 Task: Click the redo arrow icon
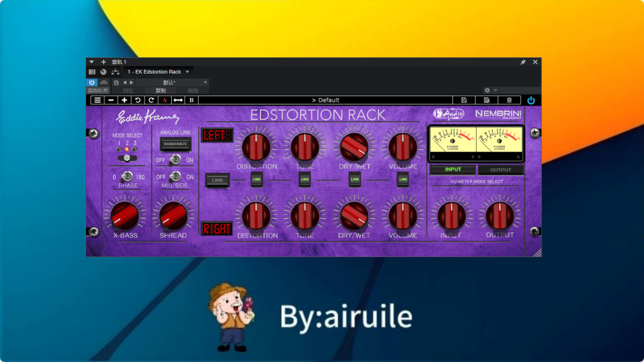pyautogui.click(x=151, y=100)
